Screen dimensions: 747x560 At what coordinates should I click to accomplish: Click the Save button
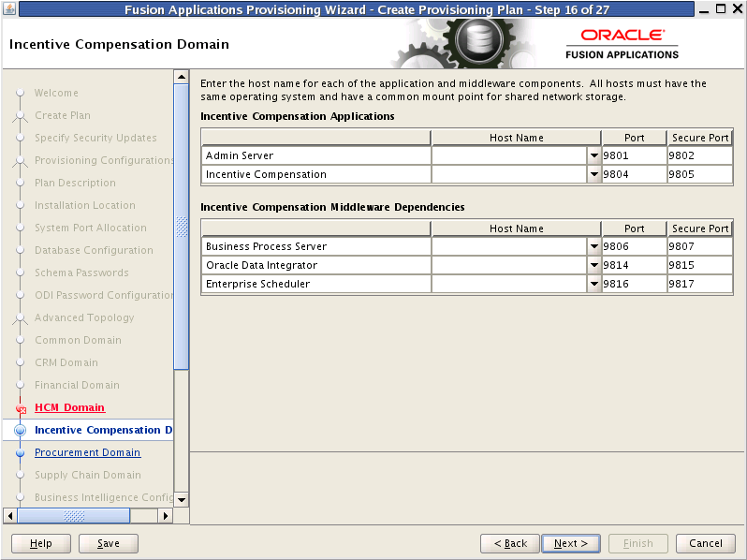pyautogui.click(x=109, y=543)
